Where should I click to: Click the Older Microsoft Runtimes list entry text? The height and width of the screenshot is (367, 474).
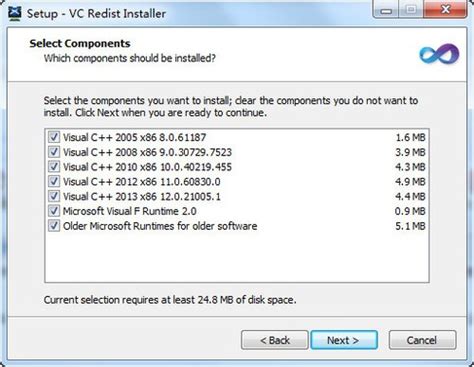coord(160,226)
